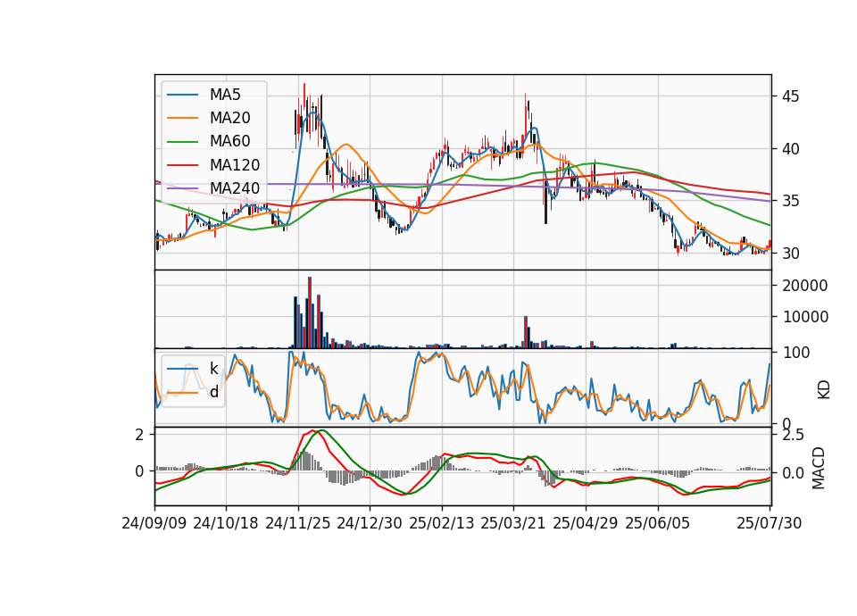Click the 40 price axis label
This screenshot has width=857, height=616.
[x=790, y=149]
